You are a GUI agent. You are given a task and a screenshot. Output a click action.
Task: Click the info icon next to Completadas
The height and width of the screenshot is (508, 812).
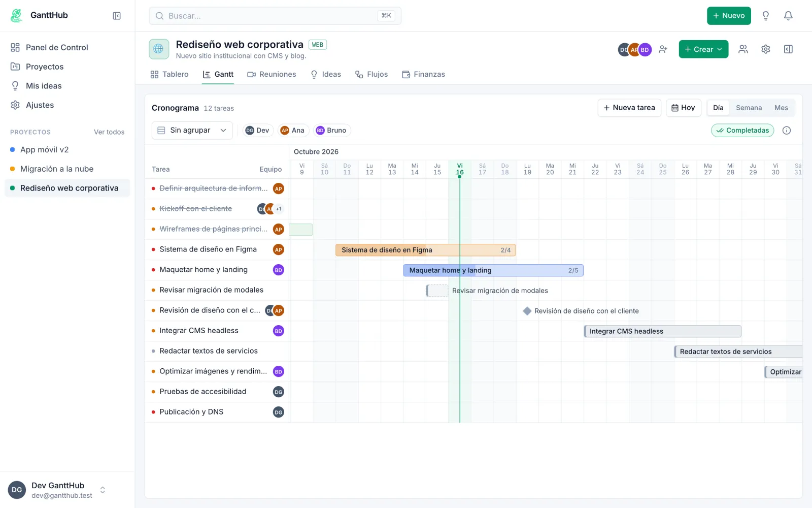click(787, 131)
